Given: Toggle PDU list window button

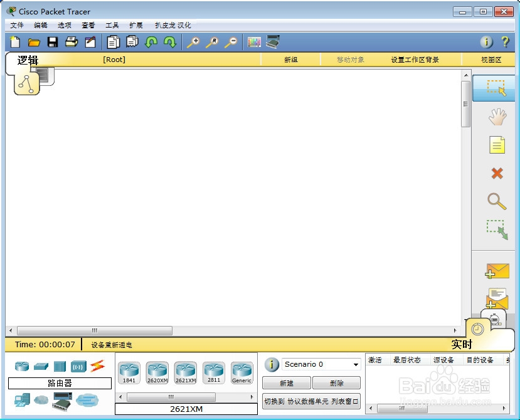Looking at the screenshot, I should click(311, 401).
